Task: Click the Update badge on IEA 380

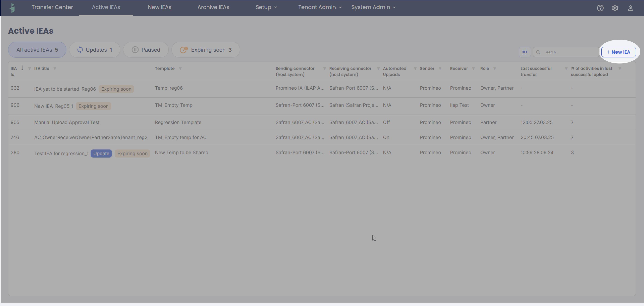Action: [101, 154]
